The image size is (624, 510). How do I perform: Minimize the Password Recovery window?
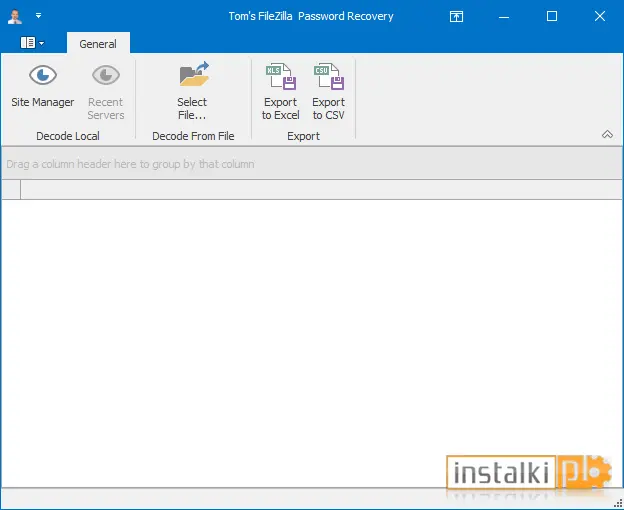[504, 16]
